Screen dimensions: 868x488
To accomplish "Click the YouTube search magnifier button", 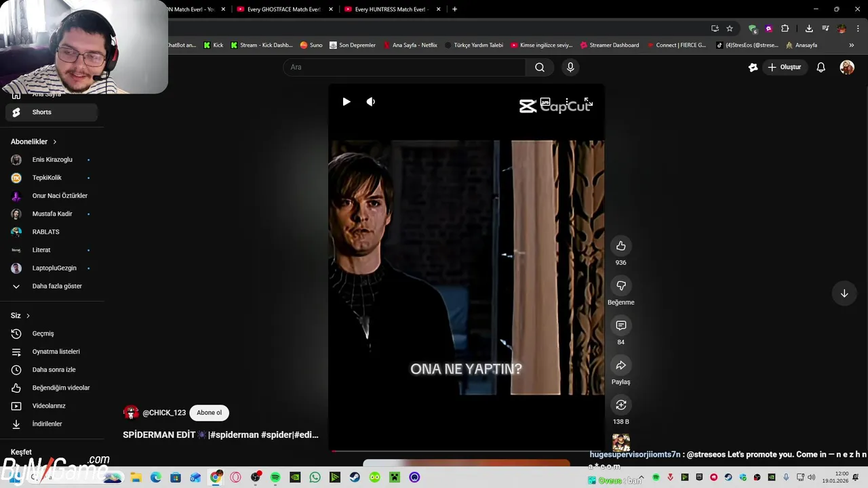I will (540, 67).
